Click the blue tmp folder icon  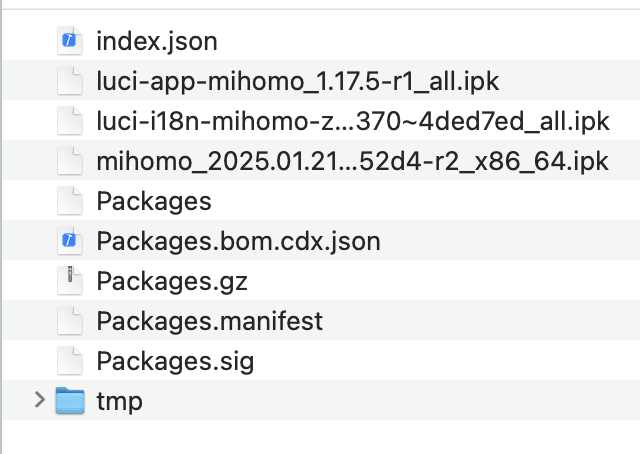pyautogui.click(x=69, y=401)
